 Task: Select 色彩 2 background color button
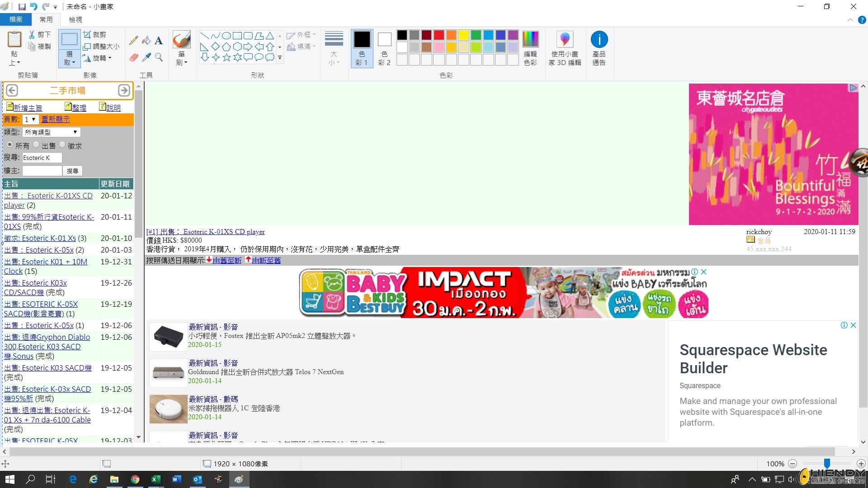[x=384, y=49]
